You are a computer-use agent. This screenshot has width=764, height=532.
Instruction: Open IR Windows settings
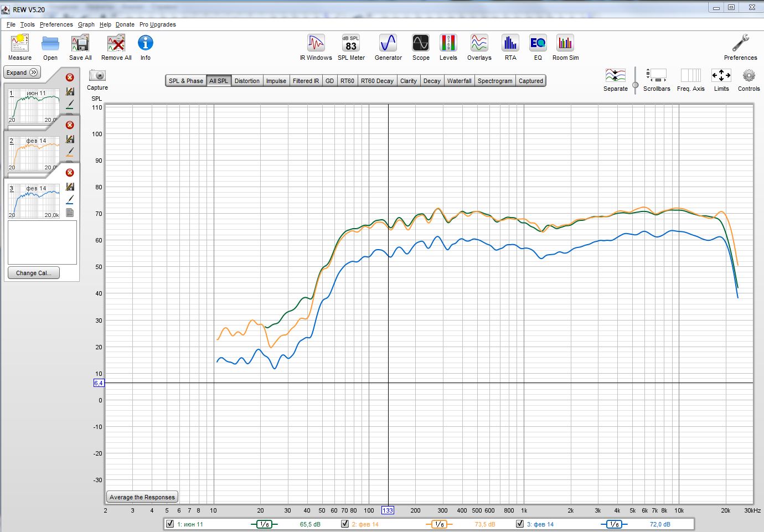tap(316, 44)
